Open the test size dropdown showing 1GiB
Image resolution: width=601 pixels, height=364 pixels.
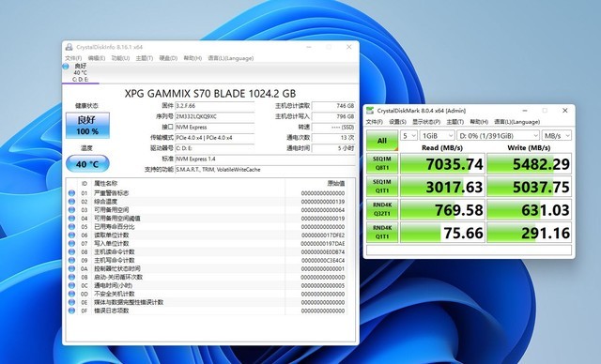tap(437, 135)
